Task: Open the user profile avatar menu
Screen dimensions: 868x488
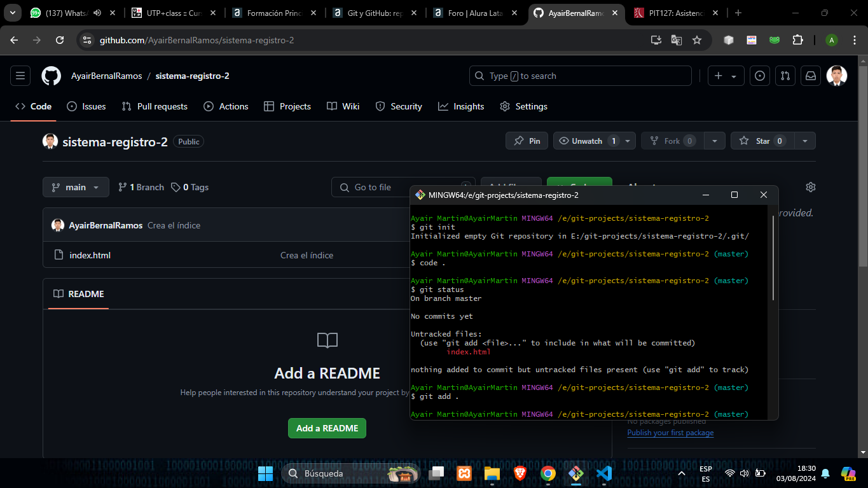Action: (837, 76)
